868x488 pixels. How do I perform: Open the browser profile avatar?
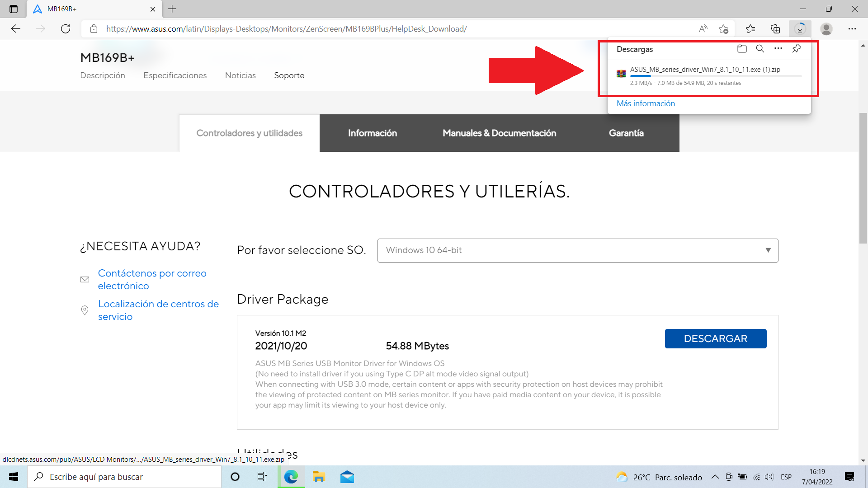click(826, 29)
